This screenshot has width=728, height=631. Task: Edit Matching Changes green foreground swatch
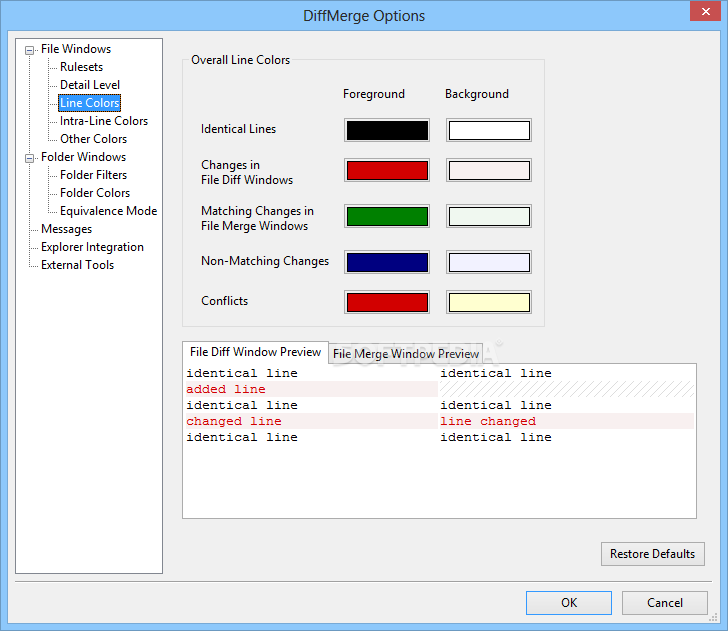coord(387,216)
